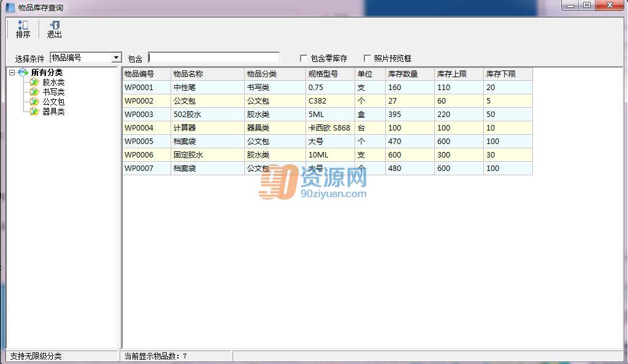Select 书写类 in the category tree

tap(53, 91)
